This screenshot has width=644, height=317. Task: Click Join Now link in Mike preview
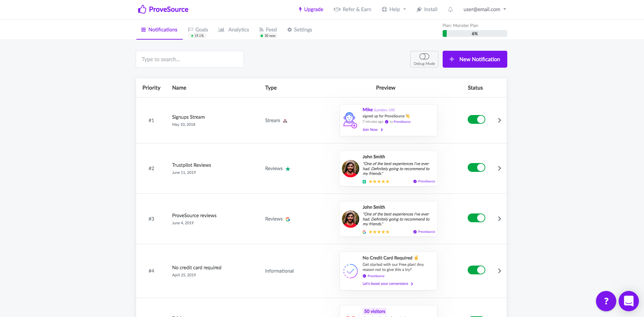point(373,130)
